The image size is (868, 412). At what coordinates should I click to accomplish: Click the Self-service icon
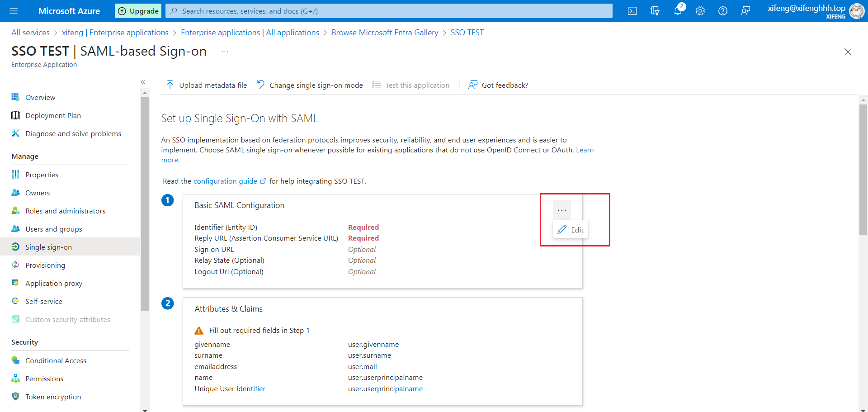[15, 301]
